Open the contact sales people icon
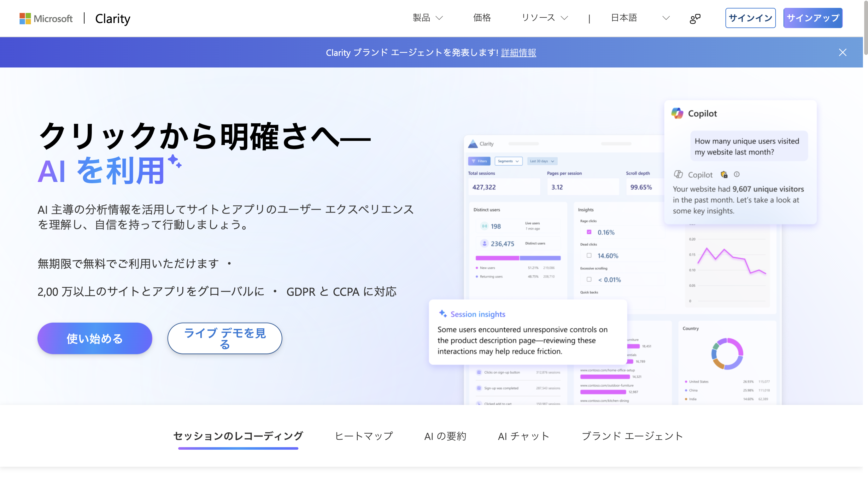This screenshot has height=497, width=868. 695,18
